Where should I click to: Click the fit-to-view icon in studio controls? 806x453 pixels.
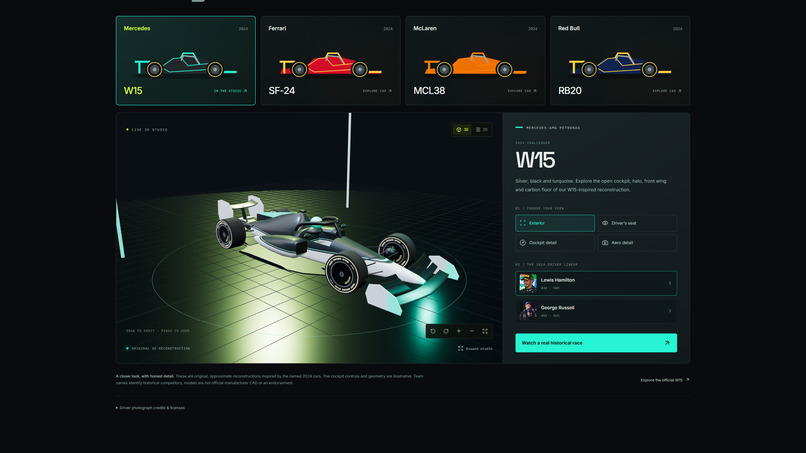485,331
